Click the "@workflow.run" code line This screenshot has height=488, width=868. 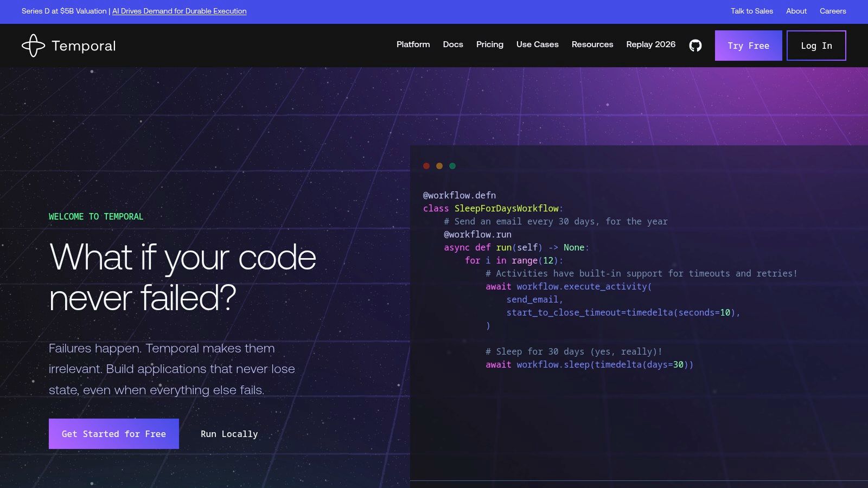pyautogui.click(x=477, y=234)
